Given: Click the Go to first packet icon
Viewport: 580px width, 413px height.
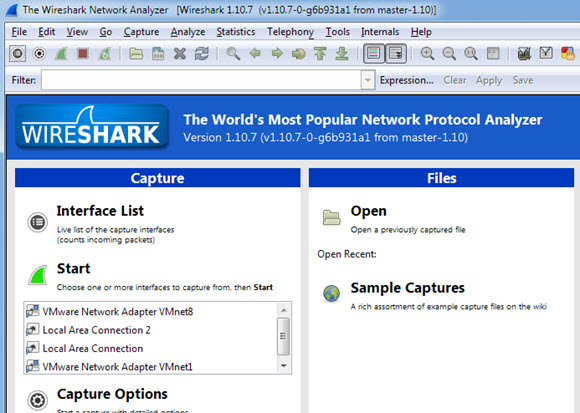Looking at the screenshot, I should click(x=320, y=54).
